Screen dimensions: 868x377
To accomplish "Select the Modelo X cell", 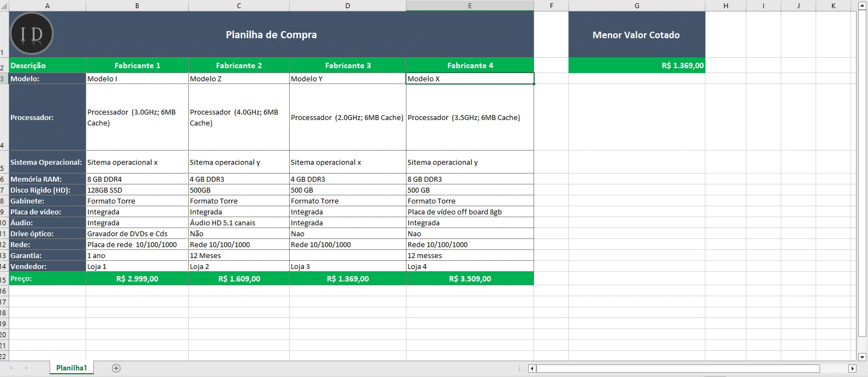I will (x=470, y=79).
